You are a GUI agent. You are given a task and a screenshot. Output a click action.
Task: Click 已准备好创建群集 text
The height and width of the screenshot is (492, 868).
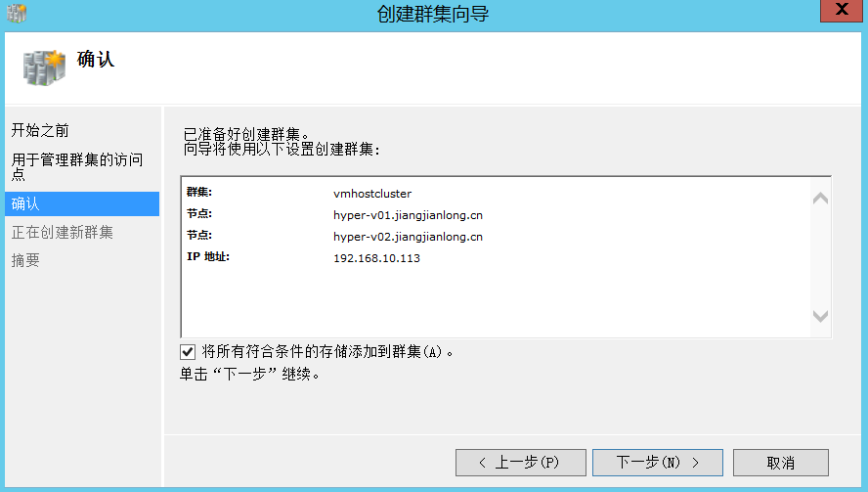[247, 134]
